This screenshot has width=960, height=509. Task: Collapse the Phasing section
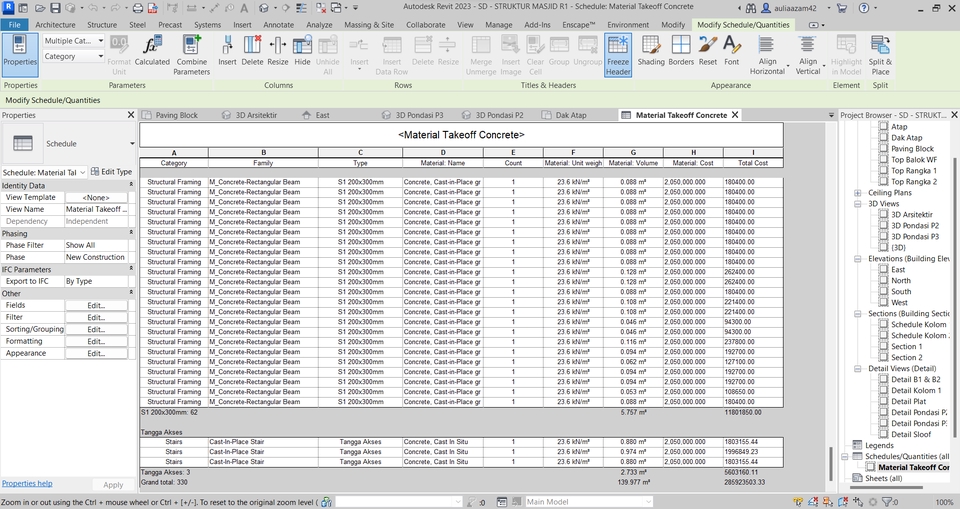130,233
